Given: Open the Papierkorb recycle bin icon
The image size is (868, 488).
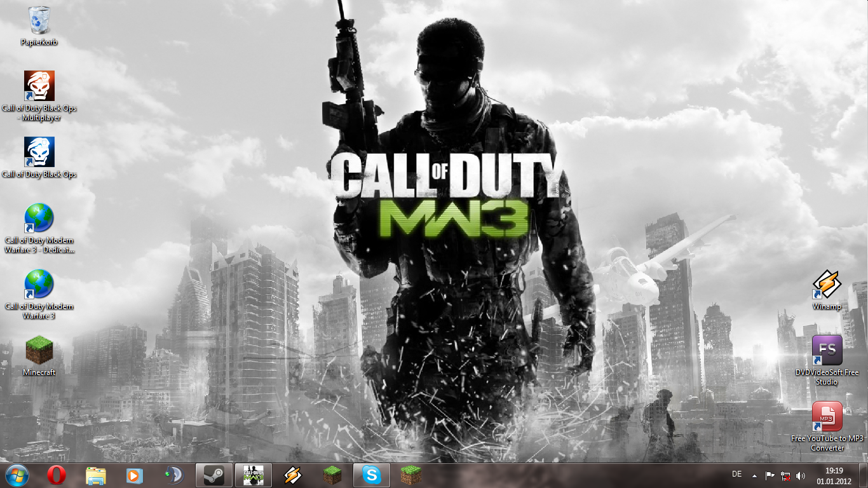Looking at the screenshot, I should tap(39, 22).
